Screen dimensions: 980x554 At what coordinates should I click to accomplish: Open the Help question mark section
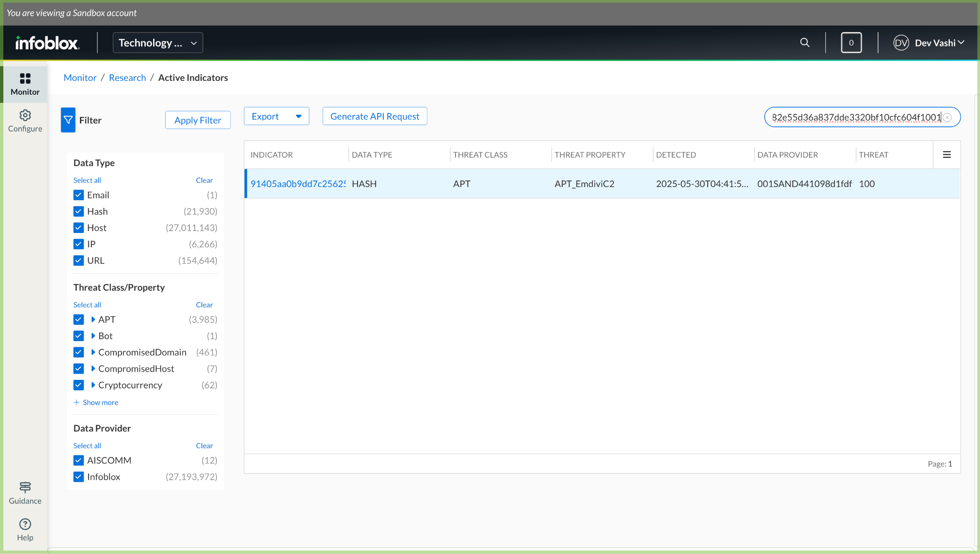point(25,530)
